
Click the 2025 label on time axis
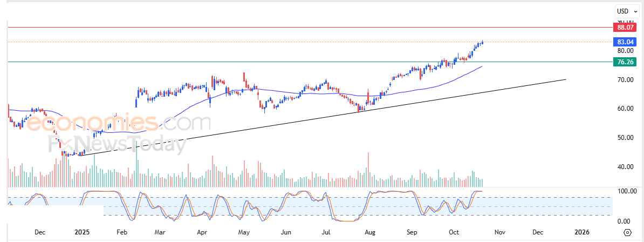coord(82,232)
